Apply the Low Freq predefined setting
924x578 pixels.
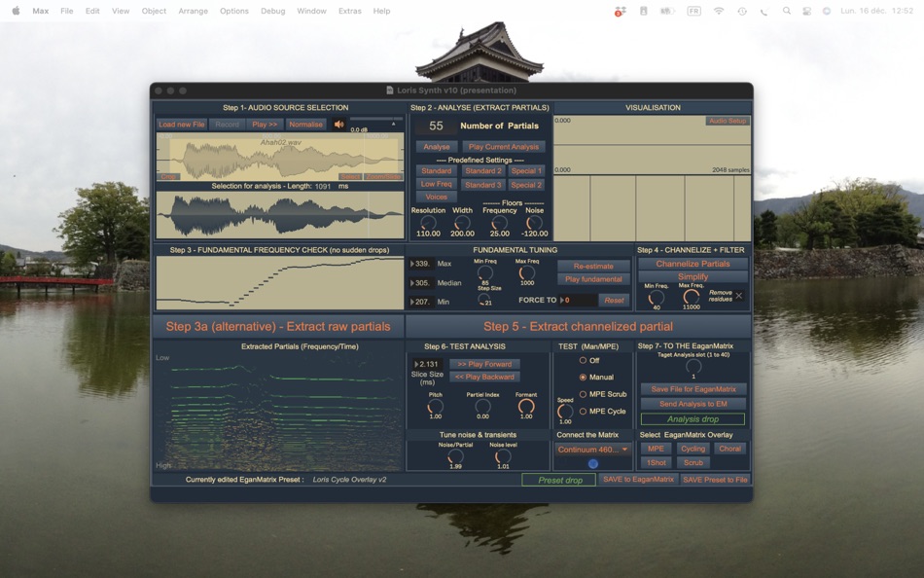(x=437, y=184)
